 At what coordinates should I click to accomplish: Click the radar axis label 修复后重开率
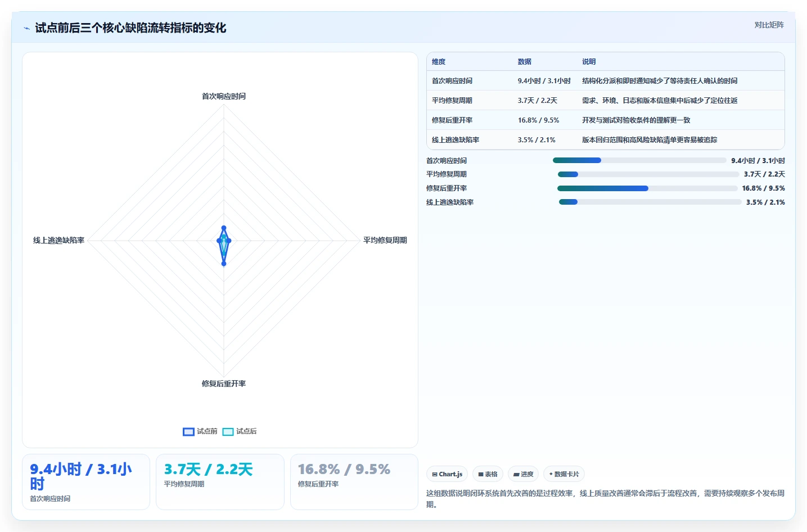[x=224, y=384]
